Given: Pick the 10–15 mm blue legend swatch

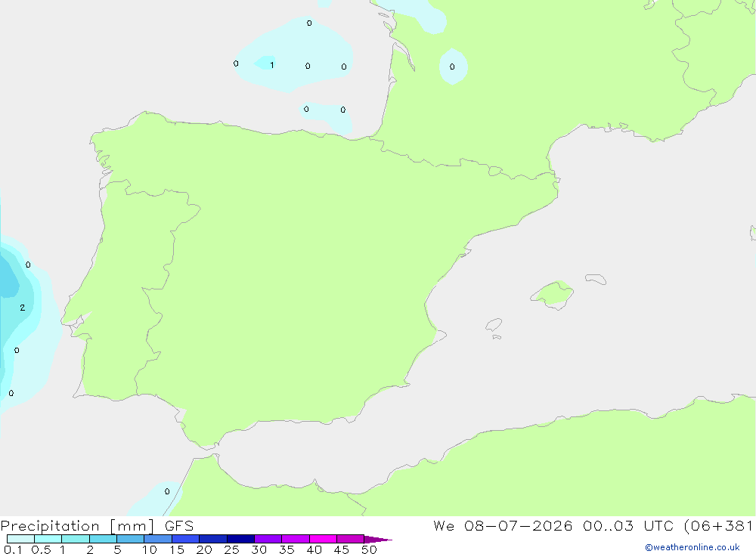Looking at the screenshot, I should click(x=158, y=539).
